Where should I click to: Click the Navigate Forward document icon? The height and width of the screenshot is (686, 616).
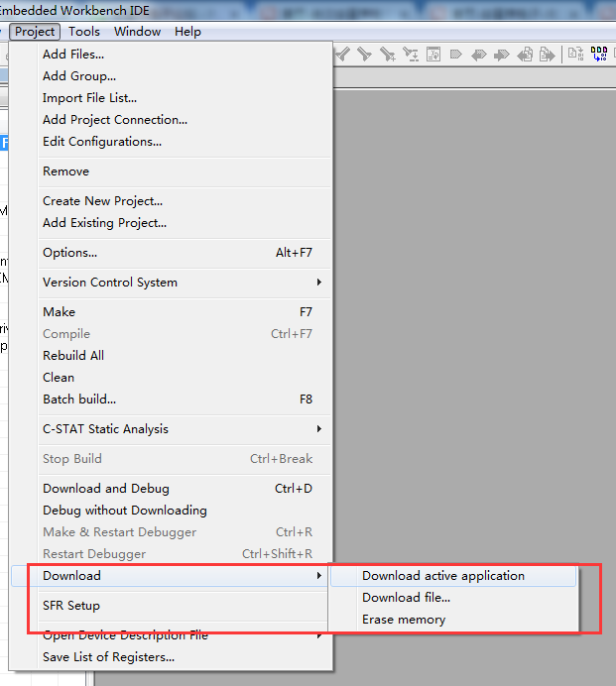pyautogui.click(x=547, y=55)
